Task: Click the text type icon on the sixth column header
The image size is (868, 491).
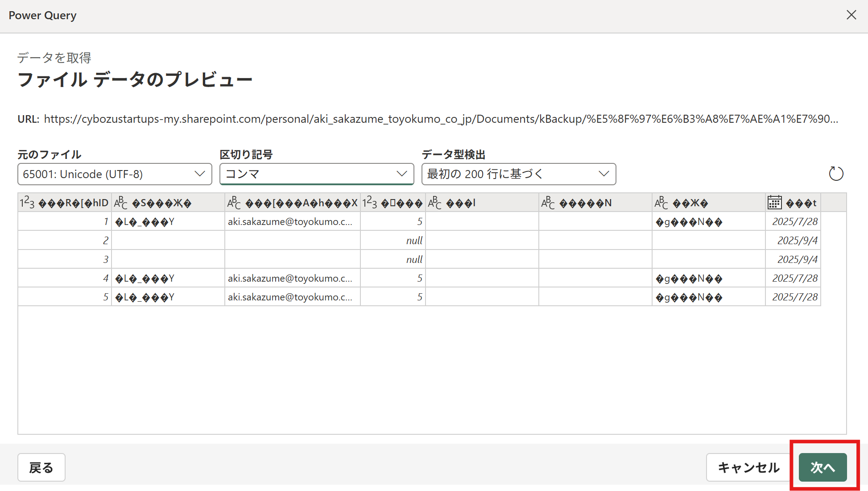Action: [548, 203]
